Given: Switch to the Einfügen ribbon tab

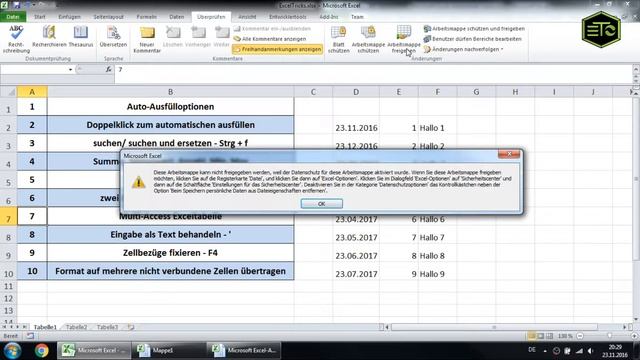Looking at the screenshot, I should (x=69, y=17).
